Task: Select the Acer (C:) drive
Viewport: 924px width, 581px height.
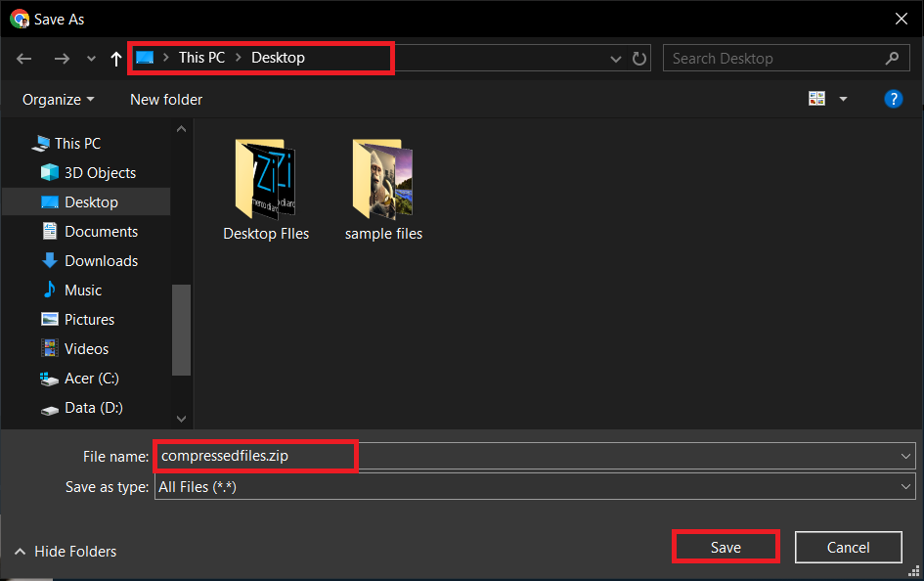Action: [x=91, y=378]
